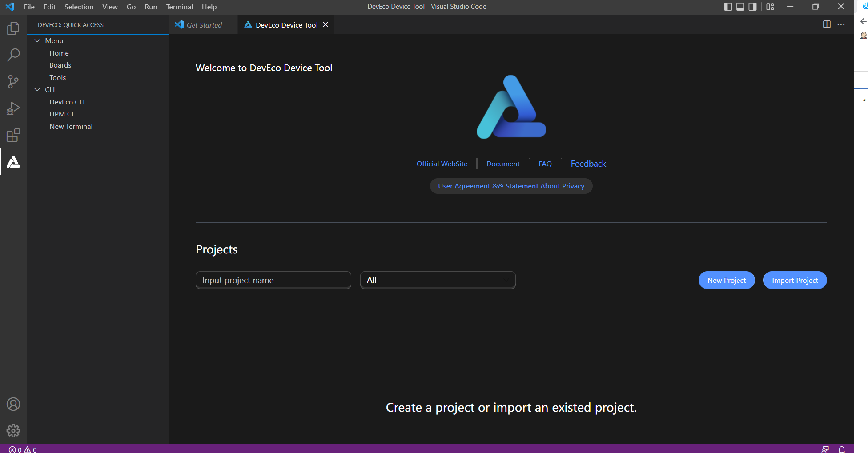Open the Terminal menu

pyautogui.click(x=179, y=7)
